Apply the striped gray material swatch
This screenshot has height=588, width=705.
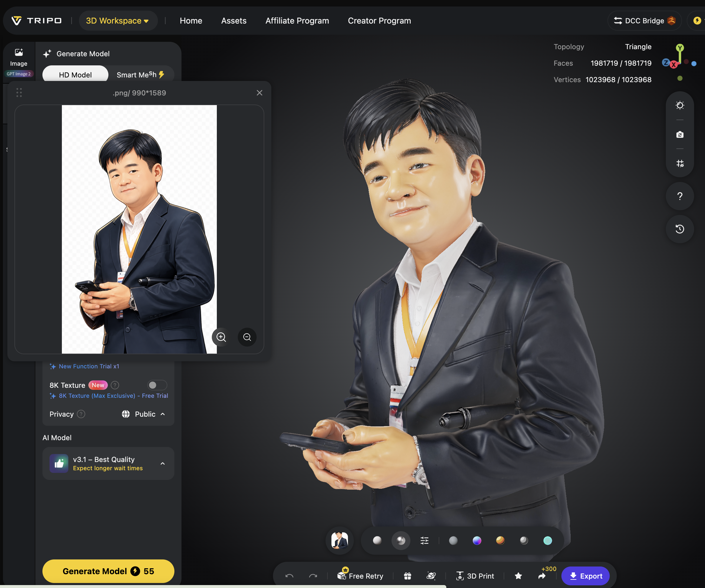[524, 540]
